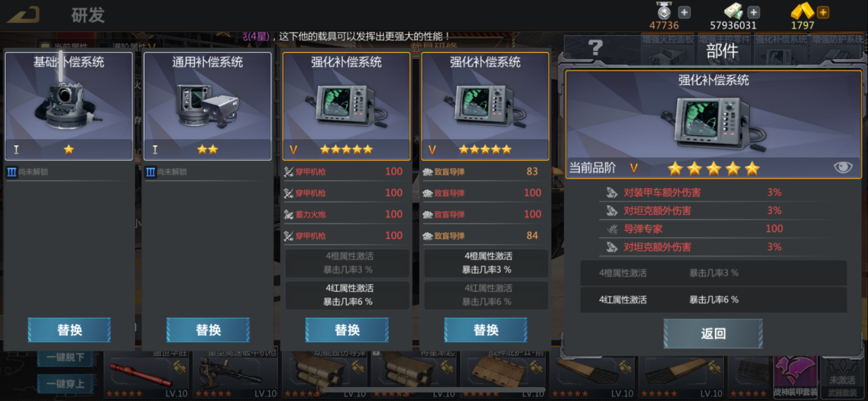Select the 基础补偿系统 one-star component card
This screenshot has height=401, width=868.
[69, 106]
